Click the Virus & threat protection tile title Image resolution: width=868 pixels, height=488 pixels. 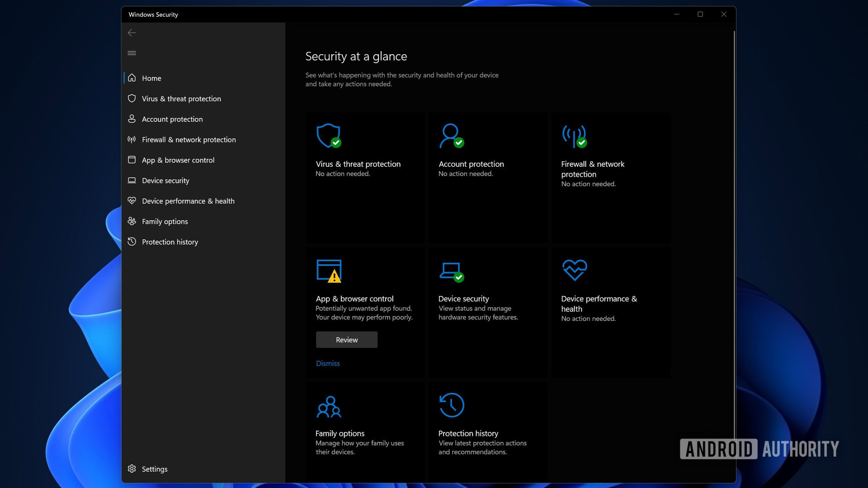tap(358, 164)
